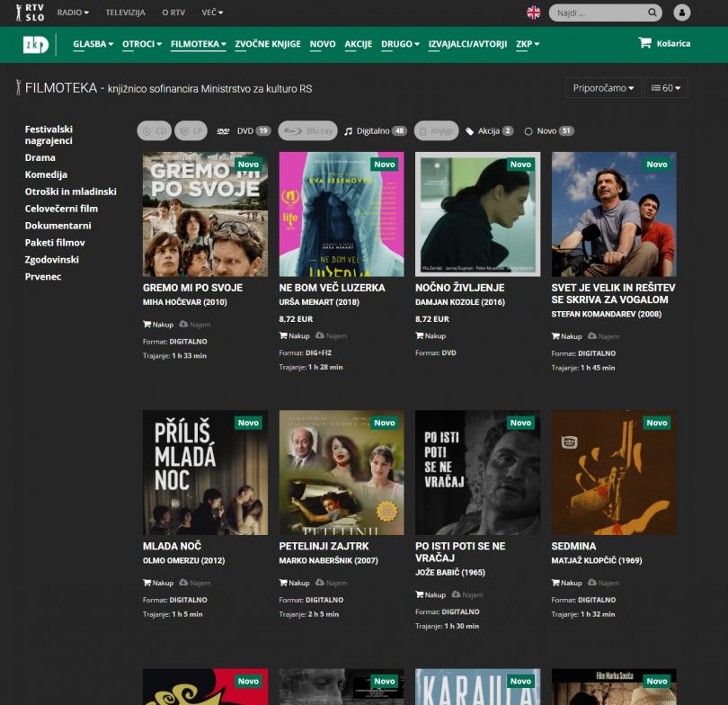
Task: Click cart icon under Po isti poti se ne vračaj
Action: click(x=419, y=594)
